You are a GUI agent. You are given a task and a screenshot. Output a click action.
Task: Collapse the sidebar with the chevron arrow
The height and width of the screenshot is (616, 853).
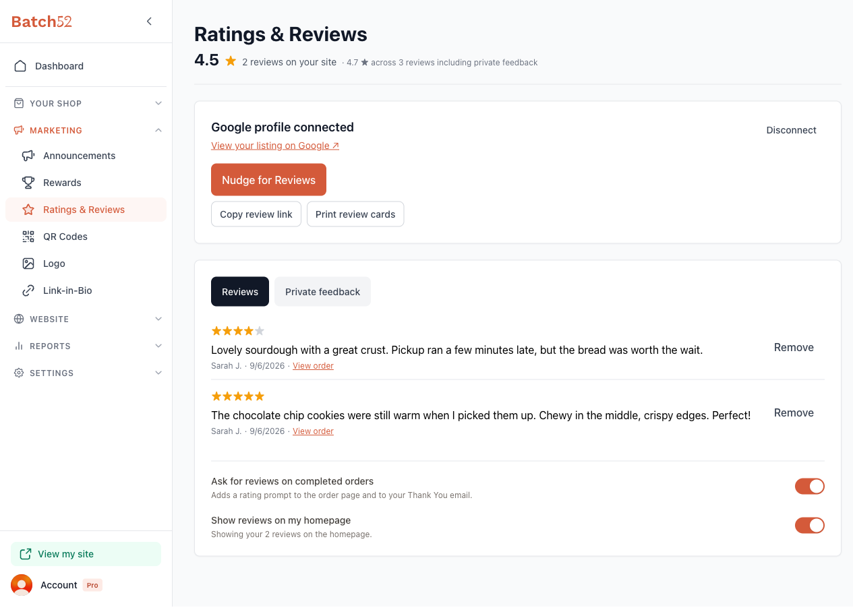tap(149, 22)
